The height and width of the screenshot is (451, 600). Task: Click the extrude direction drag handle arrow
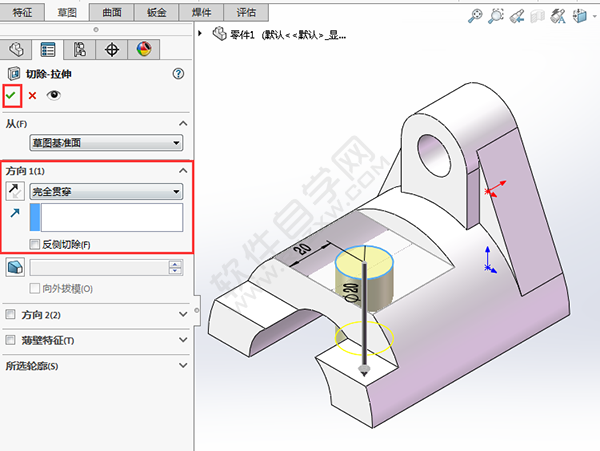point(364,370)
